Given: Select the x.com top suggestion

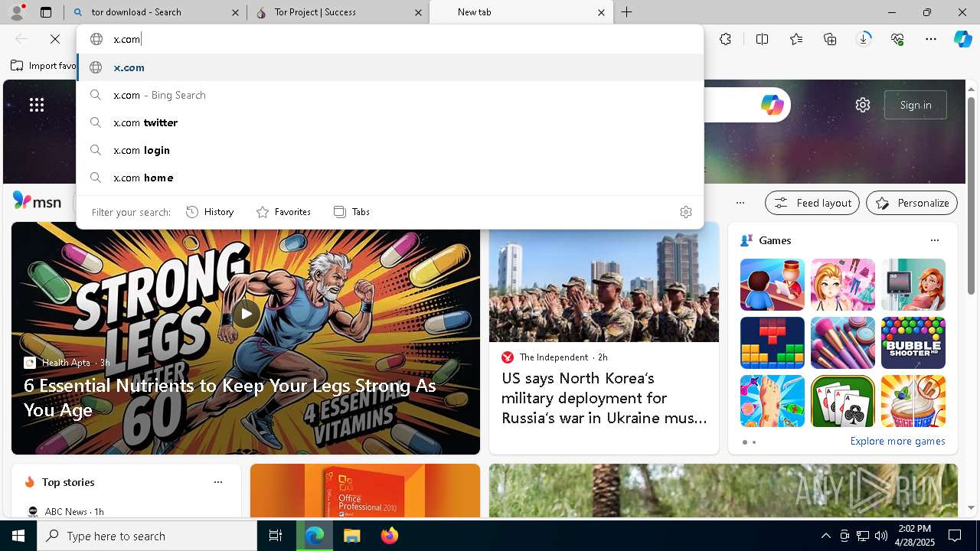Looking at the screenshot, I should 390,67.
